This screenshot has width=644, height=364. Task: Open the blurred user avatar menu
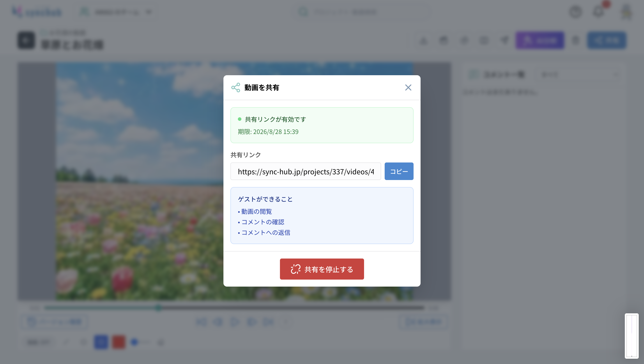(627, 12)
